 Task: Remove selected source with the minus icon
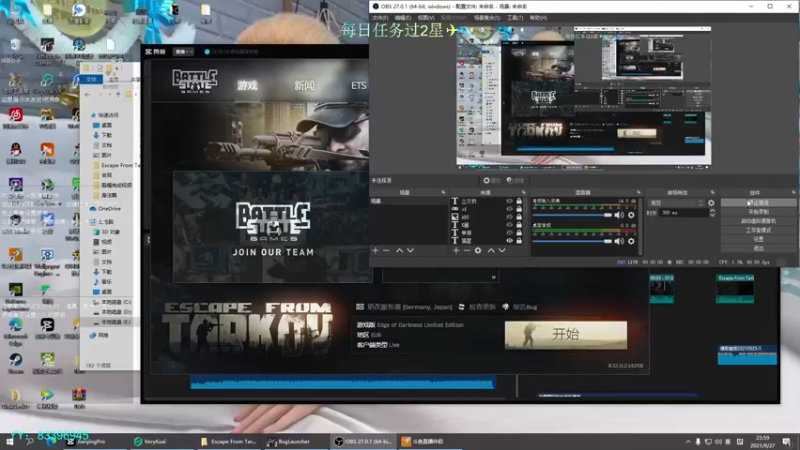point(466,251)
